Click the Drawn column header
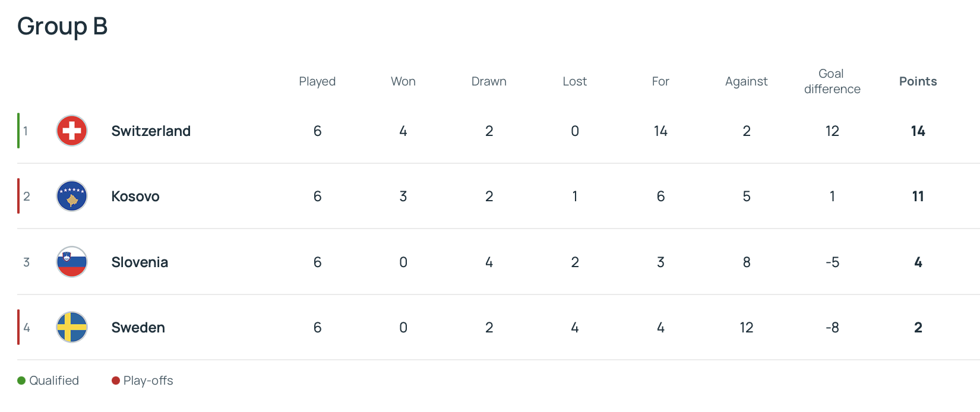The image size is (980, 412). pyautogui.click(x=489, y=81)
